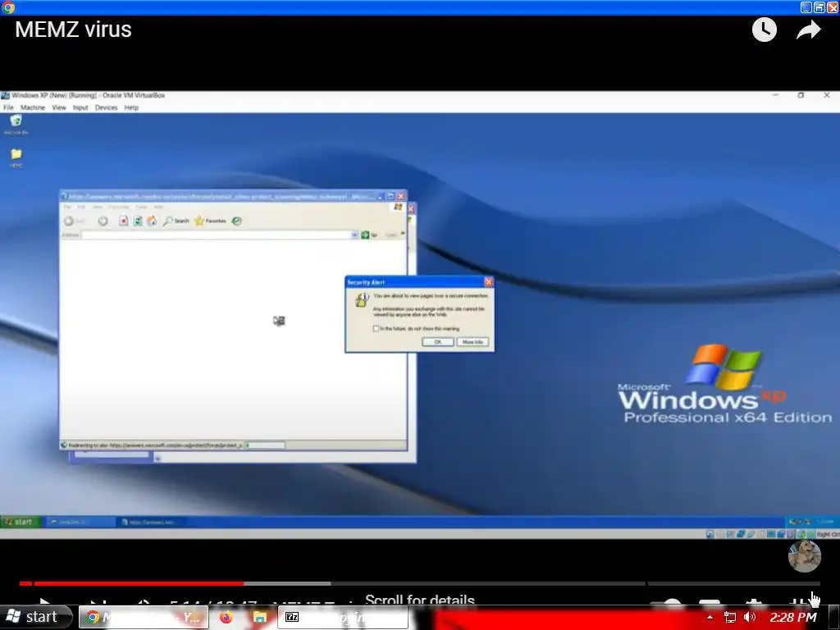Screen dimensions: 840x630
Task: Click the taskbar clock showing 2:28 PM
Action: 793,617
